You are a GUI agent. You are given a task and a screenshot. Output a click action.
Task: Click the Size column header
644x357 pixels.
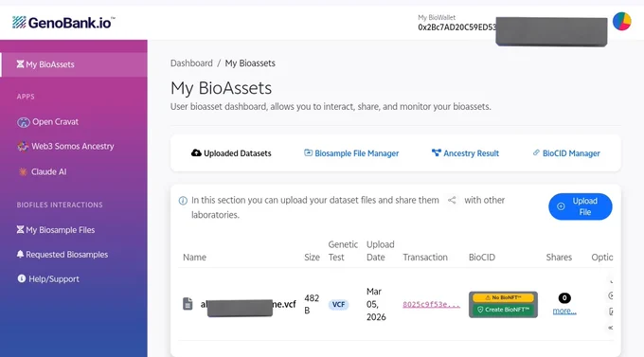(x=312, y=258)
